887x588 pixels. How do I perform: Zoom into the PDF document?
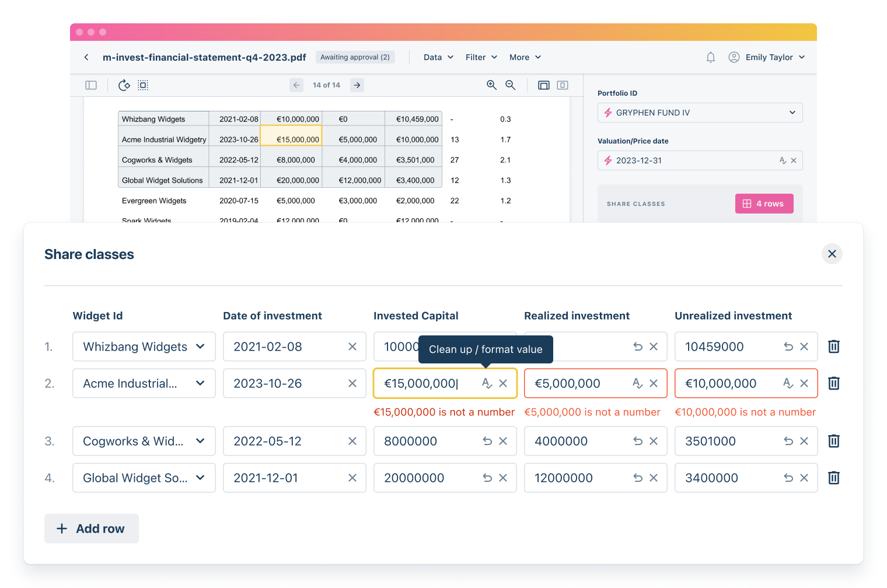pyautogui.click(x=492, y=85)
